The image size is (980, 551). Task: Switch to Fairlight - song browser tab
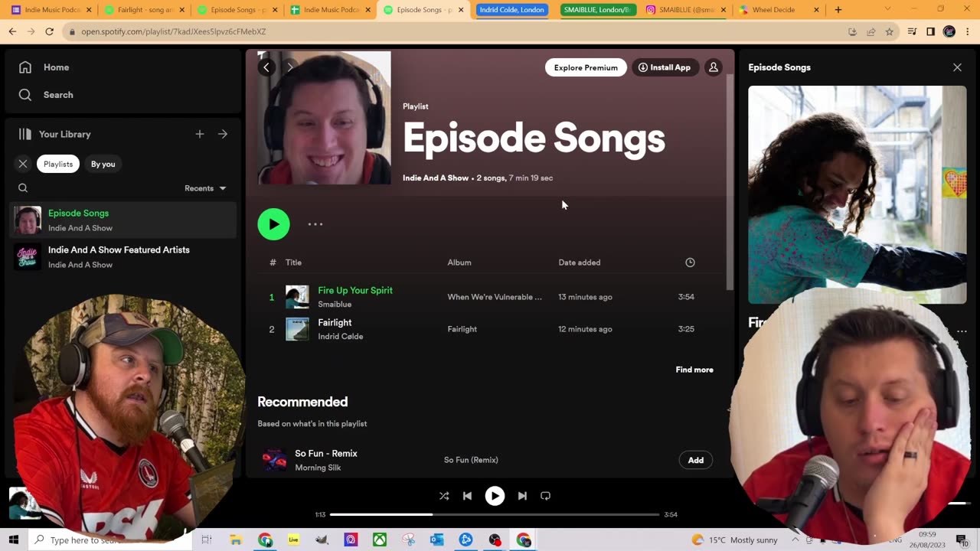(142, 10)
